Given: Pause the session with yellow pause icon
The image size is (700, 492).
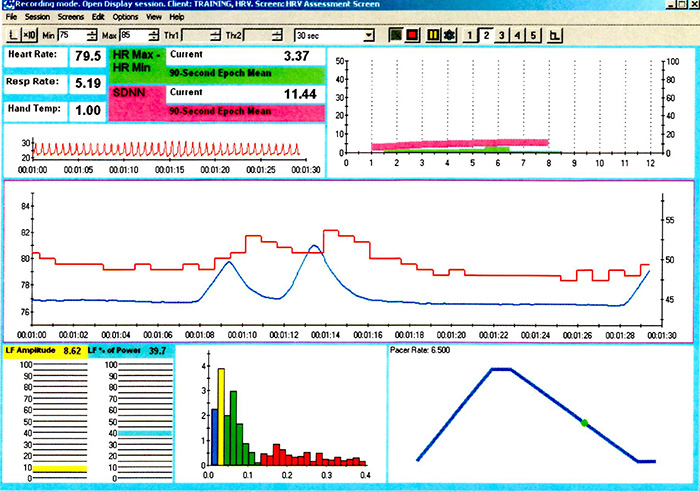Looking at the screenshot, I should tap(433, 35).
